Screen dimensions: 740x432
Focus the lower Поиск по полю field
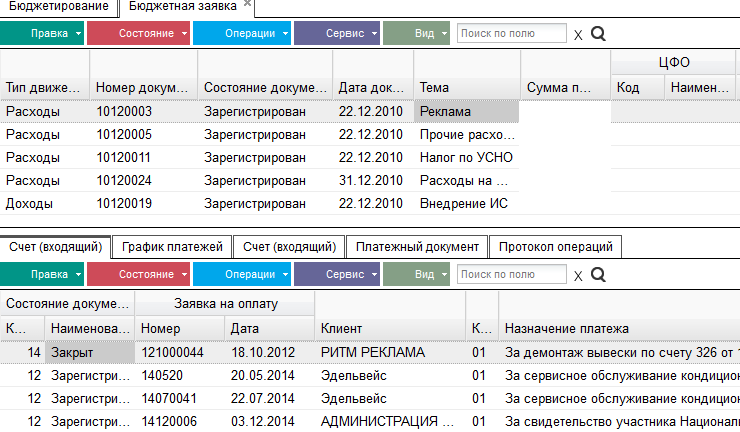pyautogui.click(x=512, y=274)
